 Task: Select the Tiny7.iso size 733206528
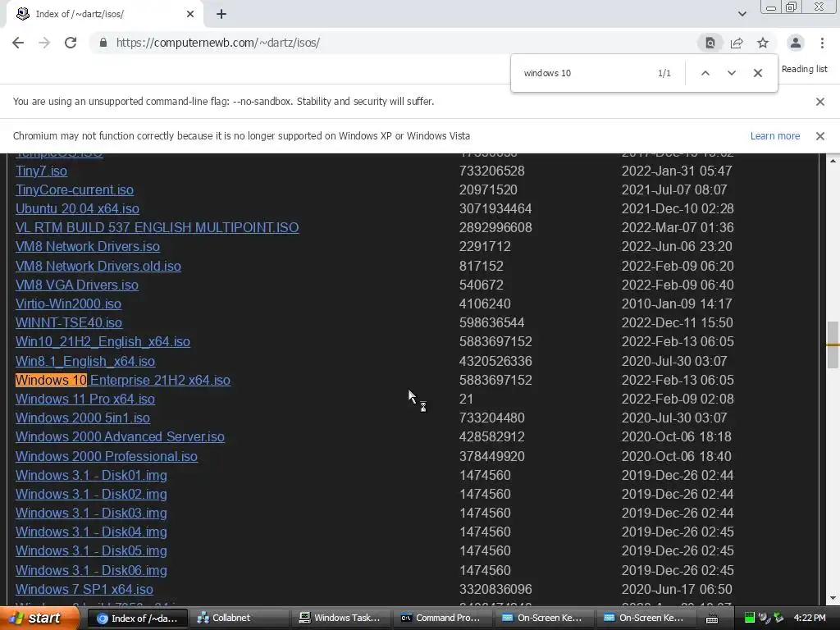pos(492,171)
